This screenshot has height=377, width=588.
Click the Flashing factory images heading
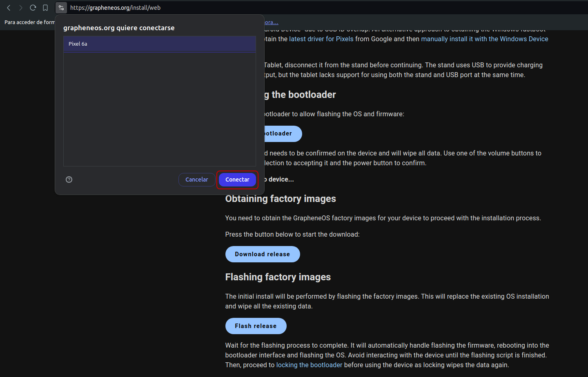(278, 277)
